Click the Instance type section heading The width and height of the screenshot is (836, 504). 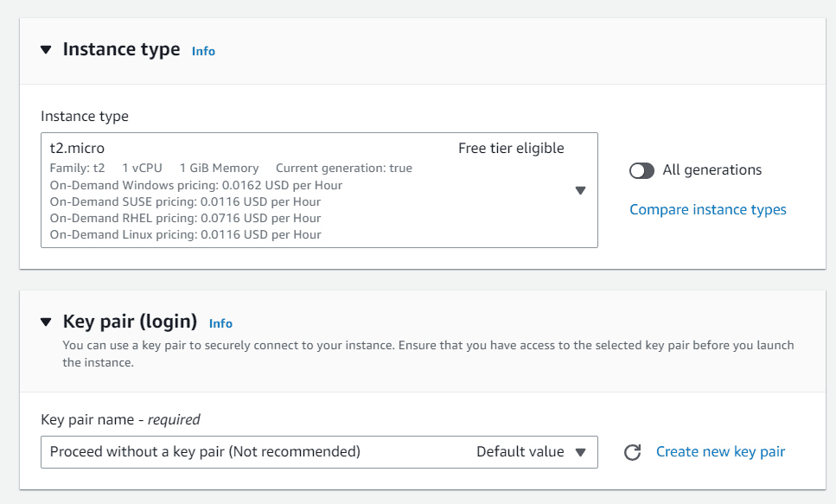point(122,49)
